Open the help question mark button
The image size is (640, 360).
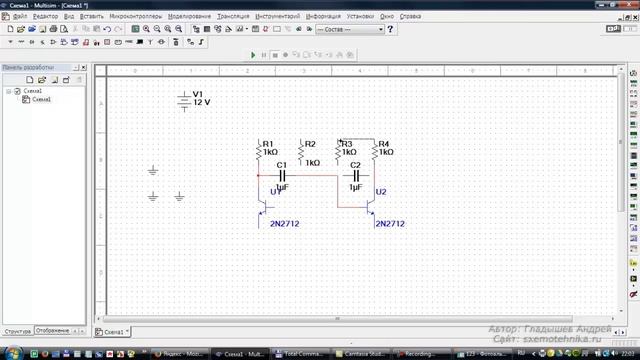coord(390,29)
